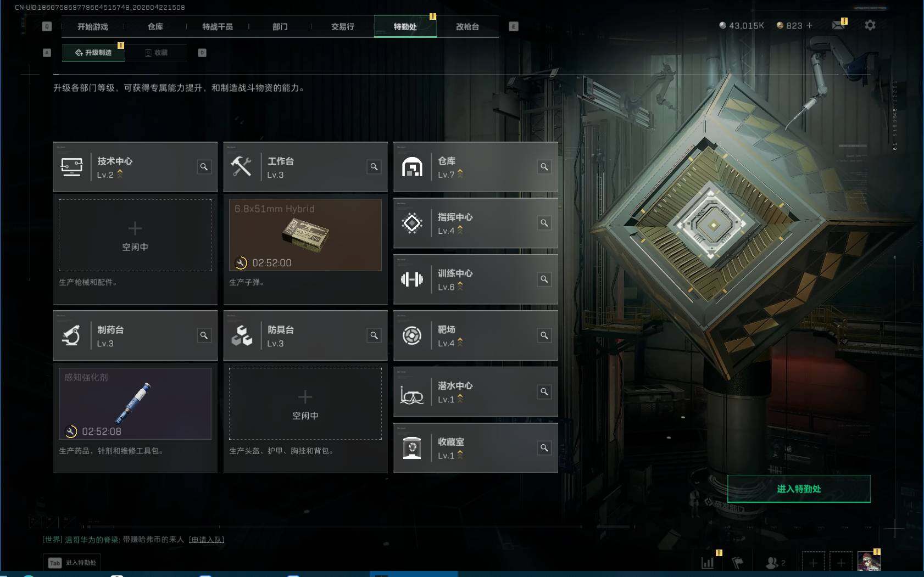Open the mail envelope icon
The image size is (924, 577).
[838, 25]
